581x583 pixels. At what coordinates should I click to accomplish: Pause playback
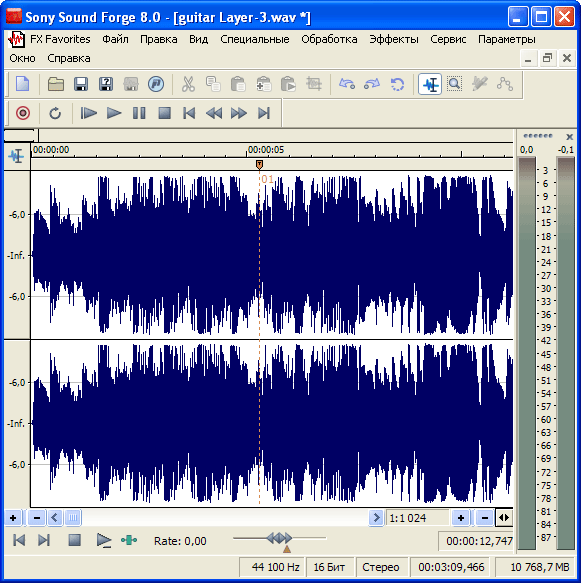(139, 113)
